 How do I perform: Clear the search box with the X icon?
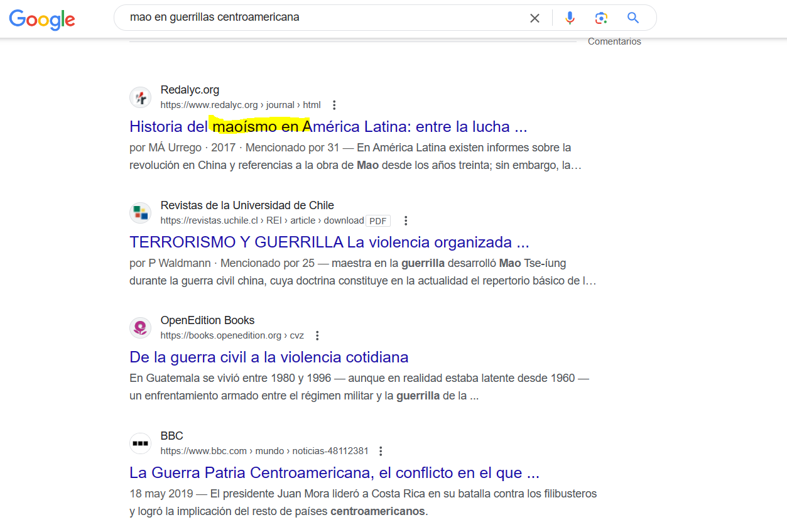(535, 18)
